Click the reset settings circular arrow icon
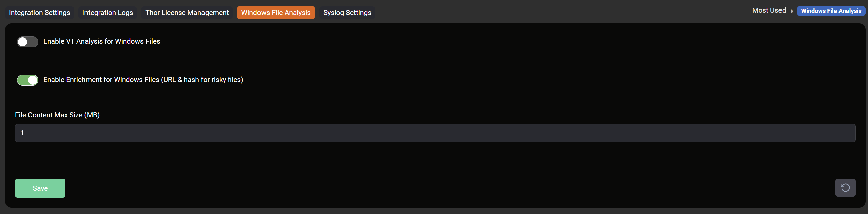The width and height of the screenshot is (868, 214). coord(845,188)
